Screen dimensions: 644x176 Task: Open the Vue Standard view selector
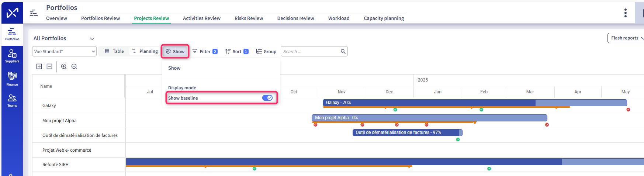64,51
